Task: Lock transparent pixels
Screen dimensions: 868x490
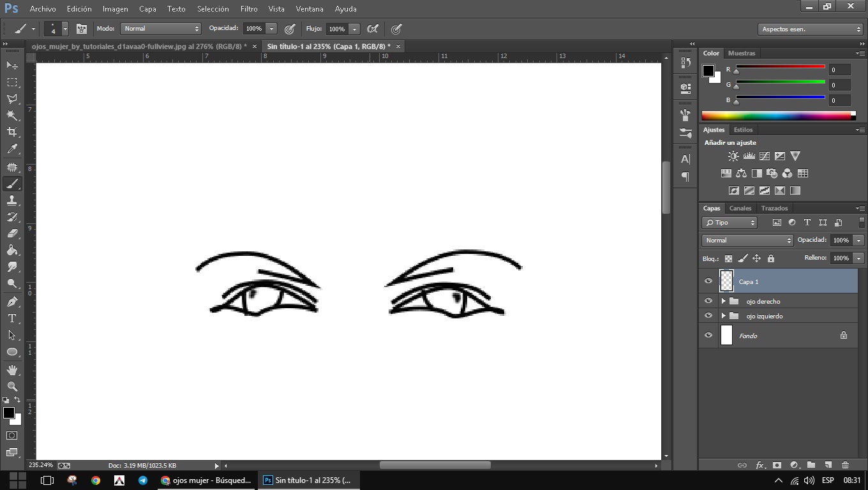Action: 728,258
